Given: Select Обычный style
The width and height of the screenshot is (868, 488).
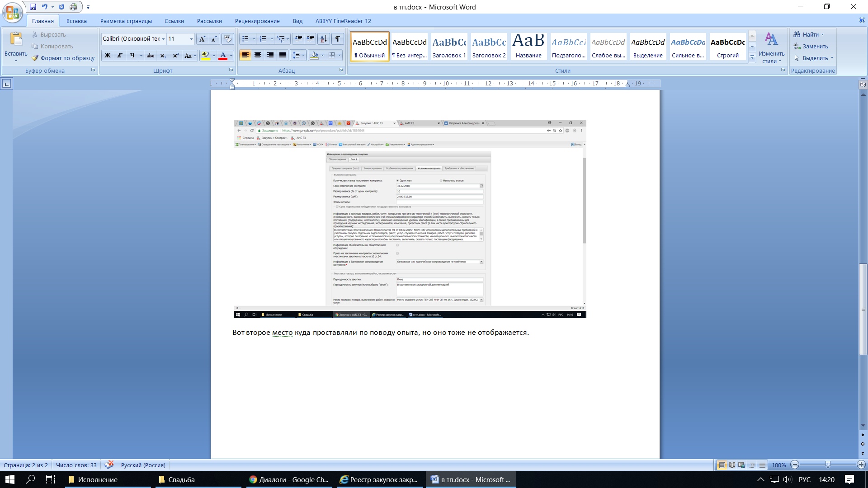Looking at the screenshot, I should [x=369, y=47].
